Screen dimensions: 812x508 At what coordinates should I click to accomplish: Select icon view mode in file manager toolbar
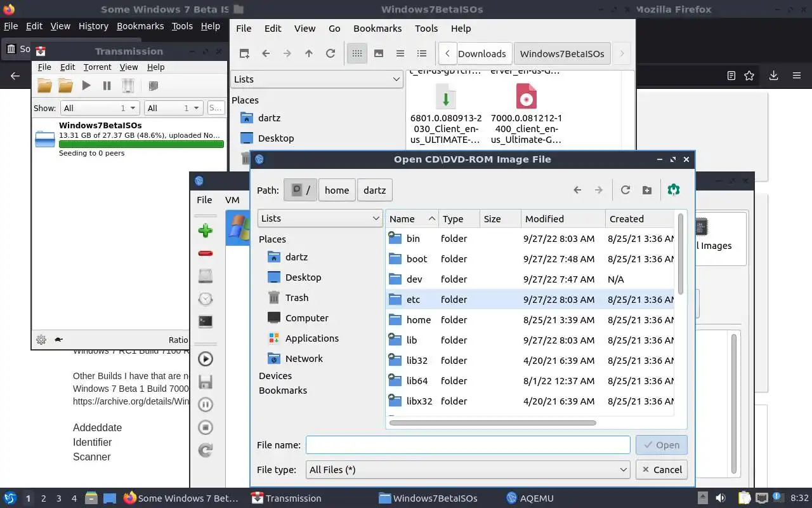coord(357,53)
